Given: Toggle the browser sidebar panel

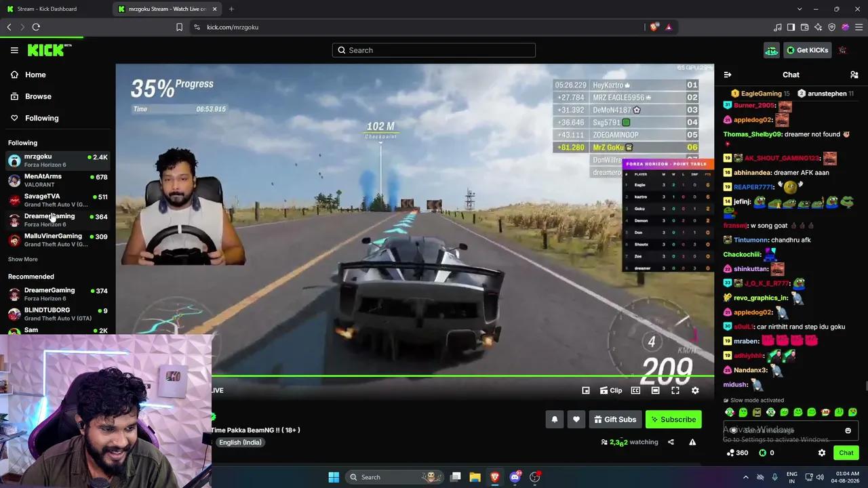Looking at the screenshot, I should [x=791, y=27].
